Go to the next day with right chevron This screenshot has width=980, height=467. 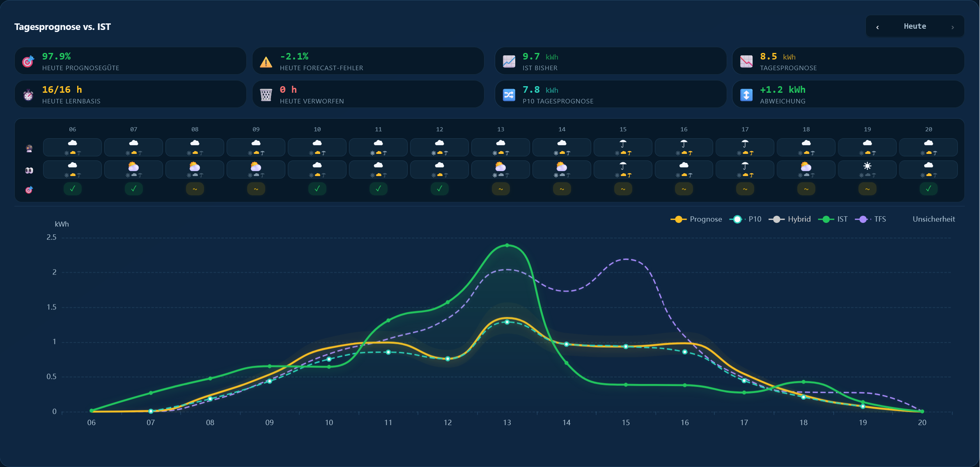pos(952,27)
